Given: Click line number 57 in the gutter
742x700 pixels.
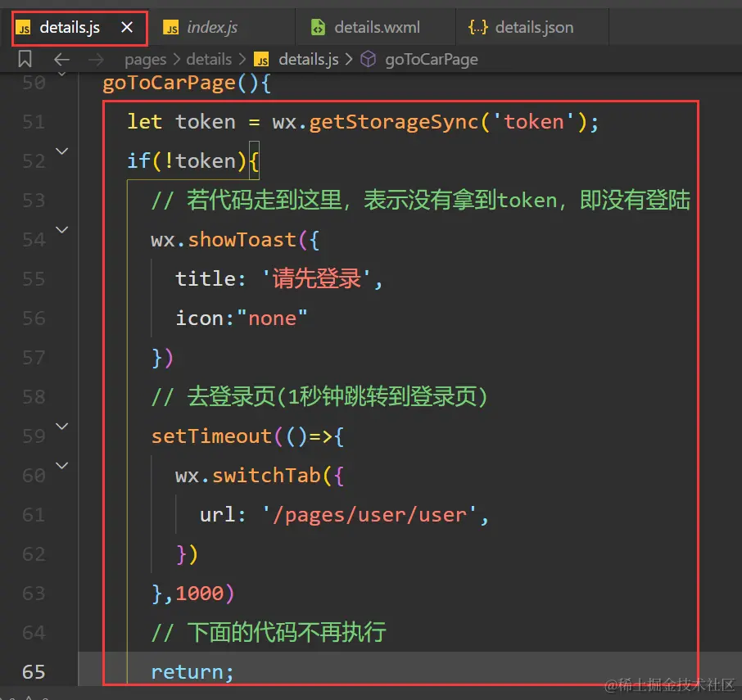Looking at the screenshot, I should (34, 358).
